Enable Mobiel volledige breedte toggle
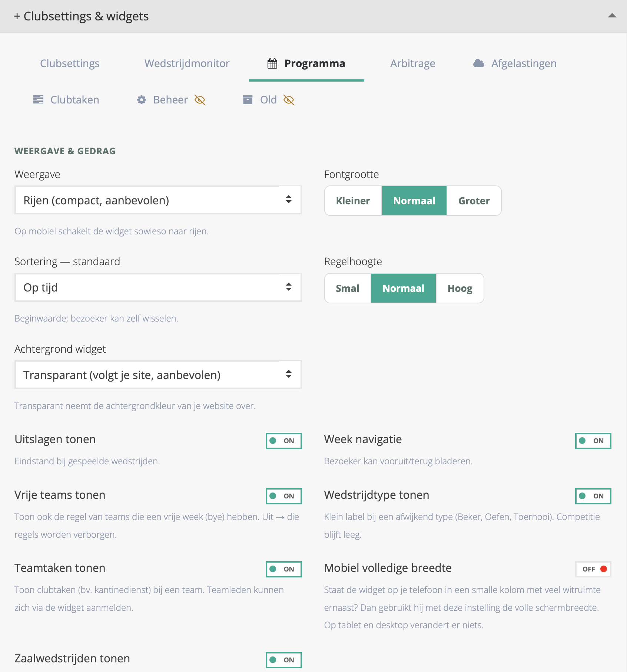This screenshot has height=672, width=627. (593, 569)
